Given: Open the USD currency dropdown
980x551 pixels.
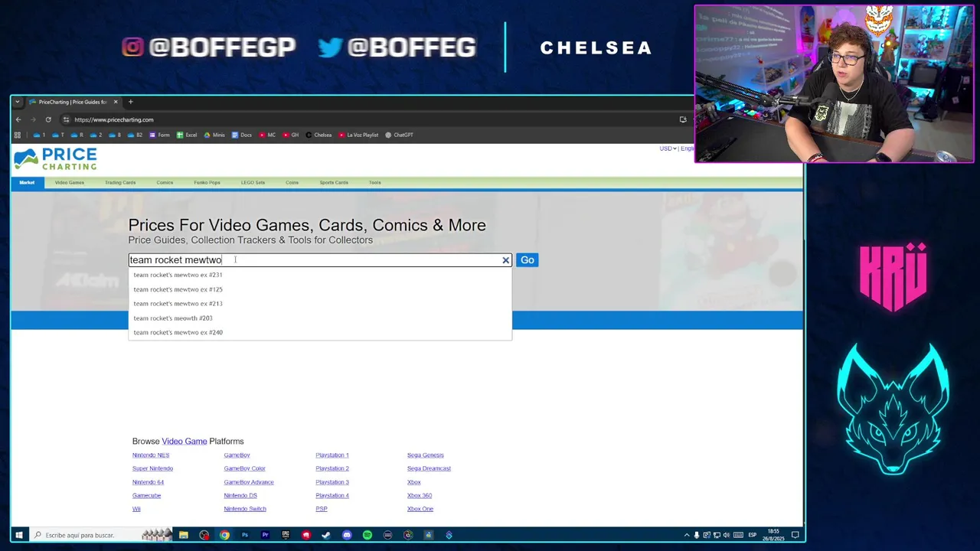Looking at the screenshot, I should [668, 148].
